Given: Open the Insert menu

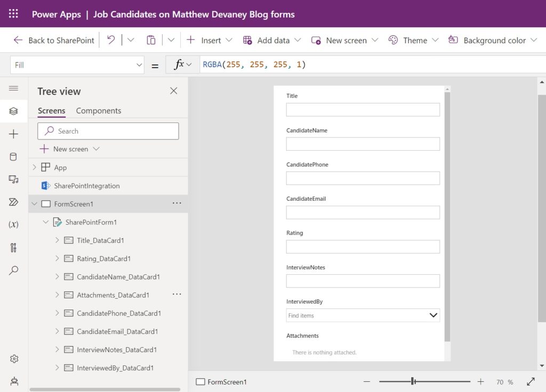Looking at the screenshot, I should pos(209,40).
